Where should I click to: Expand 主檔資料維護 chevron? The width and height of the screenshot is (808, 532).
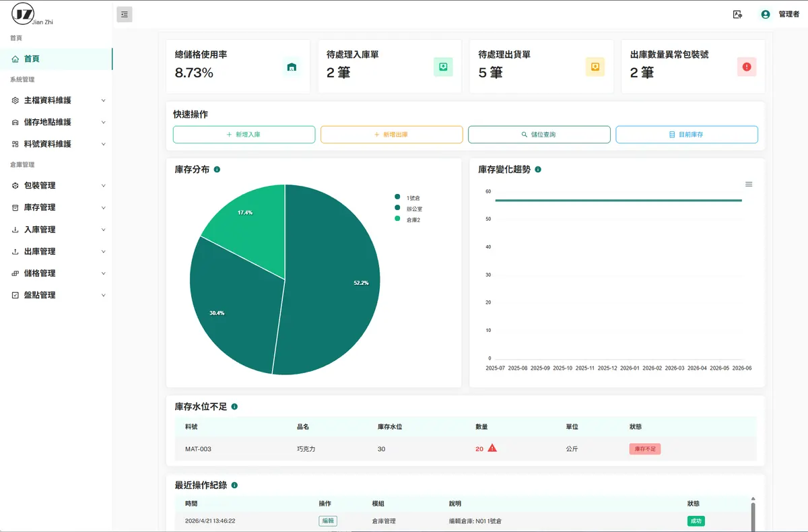coord(103,100)
